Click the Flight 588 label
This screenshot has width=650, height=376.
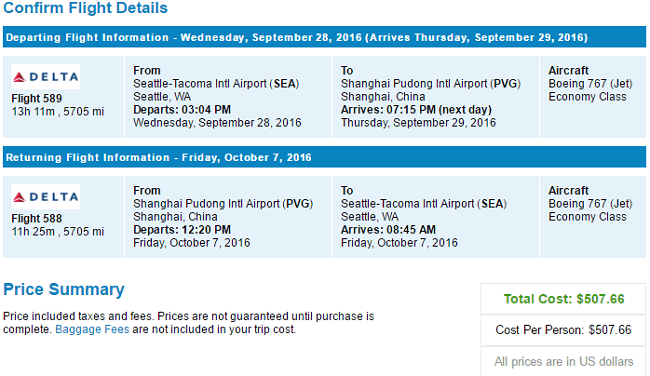coord(36,218)
